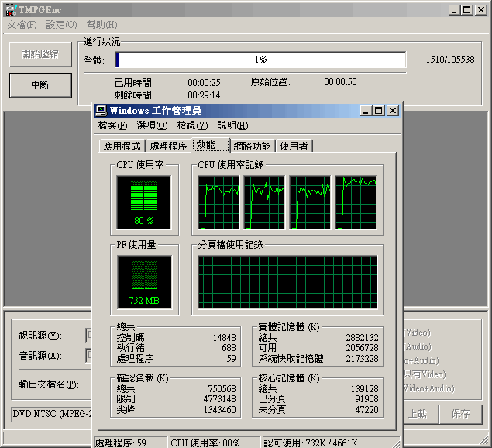This screenshot has height=448, width=492.
Task: Close the Windows Task Manager window
Action: pyautogui.click(x=393, y=111)
